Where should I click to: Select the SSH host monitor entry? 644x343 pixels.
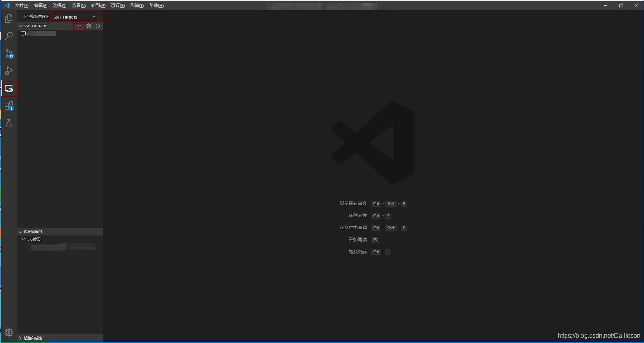click(39, 33)
